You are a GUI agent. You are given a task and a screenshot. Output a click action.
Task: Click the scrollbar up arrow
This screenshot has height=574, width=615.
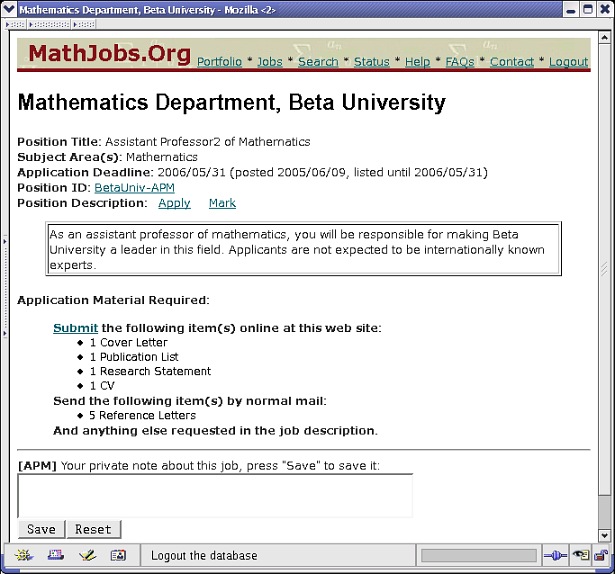[x=604, y=38]
